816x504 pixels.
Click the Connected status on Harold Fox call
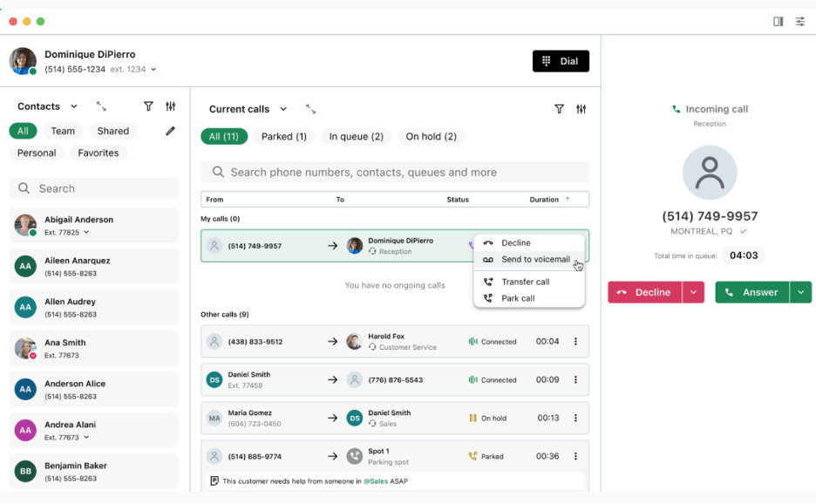[x=493, y=342]
